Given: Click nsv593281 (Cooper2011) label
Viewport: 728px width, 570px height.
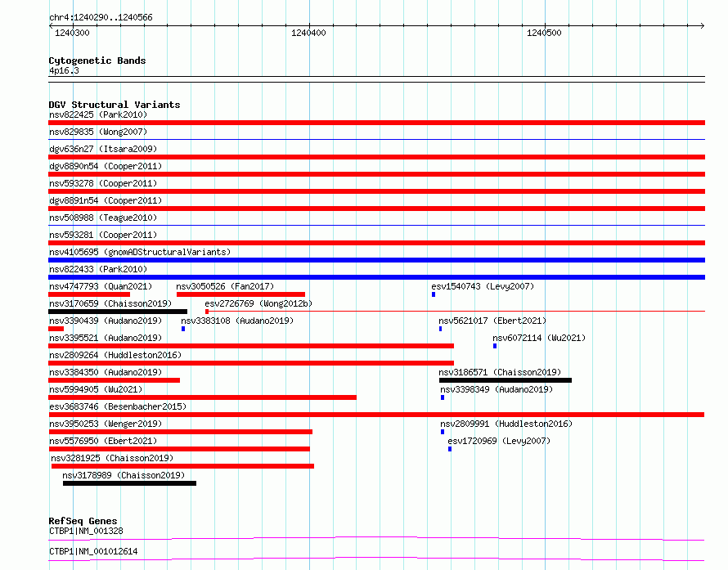Looking at the screenshot, I should (x=103, y=235).
